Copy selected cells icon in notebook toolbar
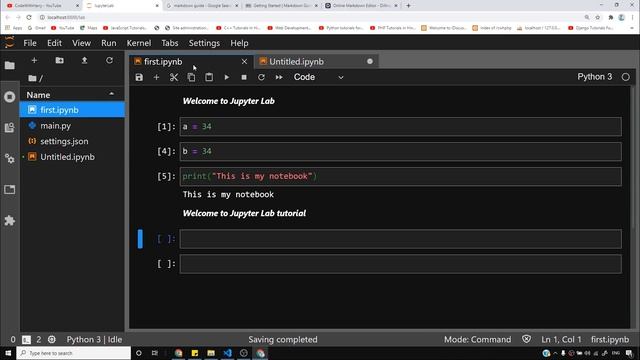The width and height of the screenshot is (640, 360). [x=191, y=77]
